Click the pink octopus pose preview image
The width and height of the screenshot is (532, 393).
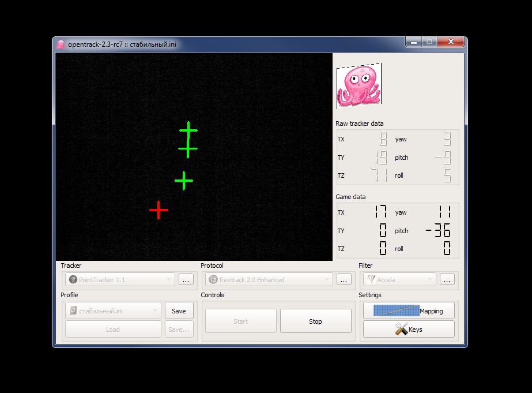[x=359, y=85]
